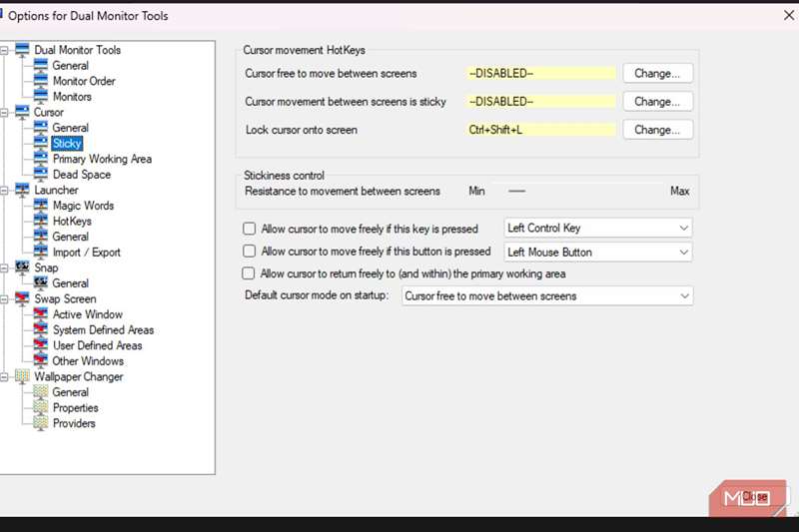Open default cursor mode on startup dropdown
This screenshot has height=532, width=799.
[x=546, y=296]
